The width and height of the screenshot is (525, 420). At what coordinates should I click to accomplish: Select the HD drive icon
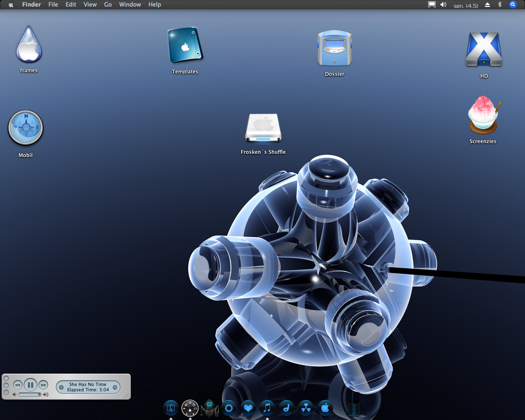pyautogui.click(x=484, y=50)
